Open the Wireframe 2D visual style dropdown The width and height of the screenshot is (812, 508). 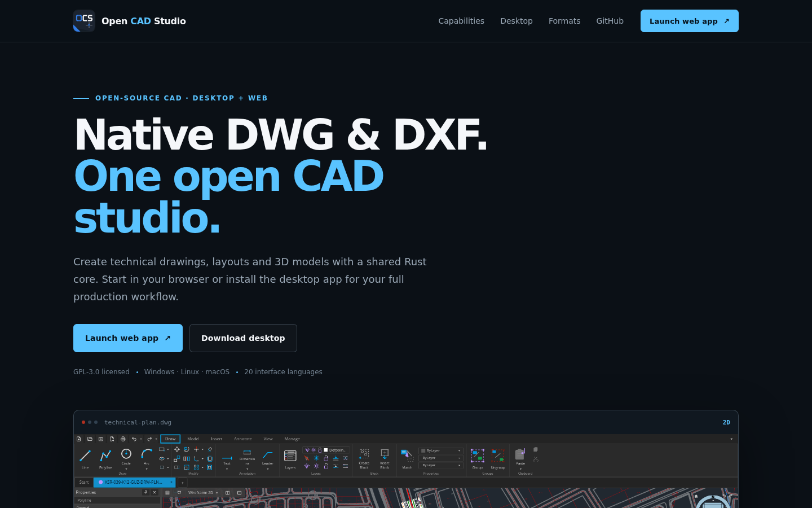[202, 493]
